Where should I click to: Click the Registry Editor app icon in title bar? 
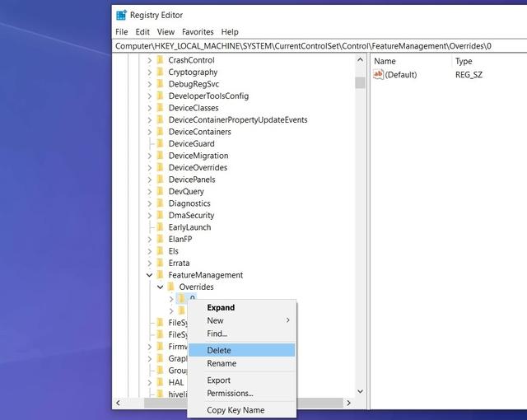[121, 15]
